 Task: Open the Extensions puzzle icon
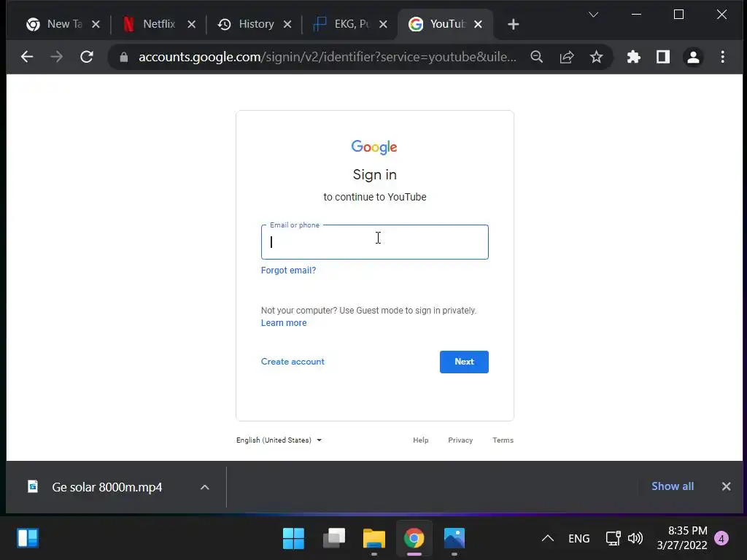[633, 57]
